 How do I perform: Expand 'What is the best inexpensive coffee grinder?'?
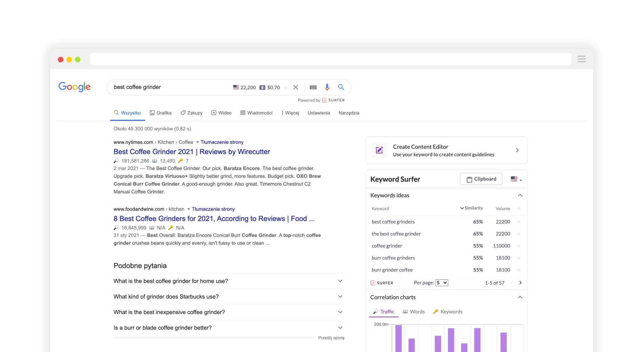340,312
